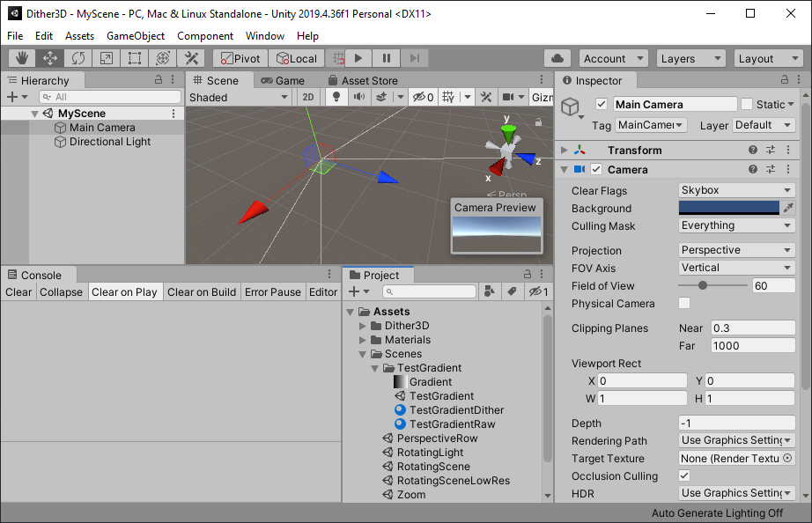Collapse the Scenes folder
The image size is (812, 523).
tap(364, 354)
